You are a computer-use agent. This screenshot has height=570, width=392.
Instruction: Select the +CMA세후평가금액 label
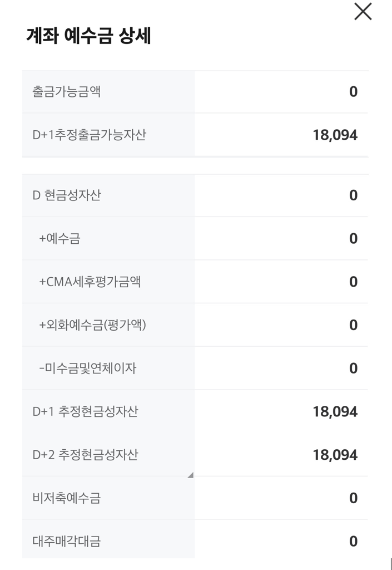point(90,282)
